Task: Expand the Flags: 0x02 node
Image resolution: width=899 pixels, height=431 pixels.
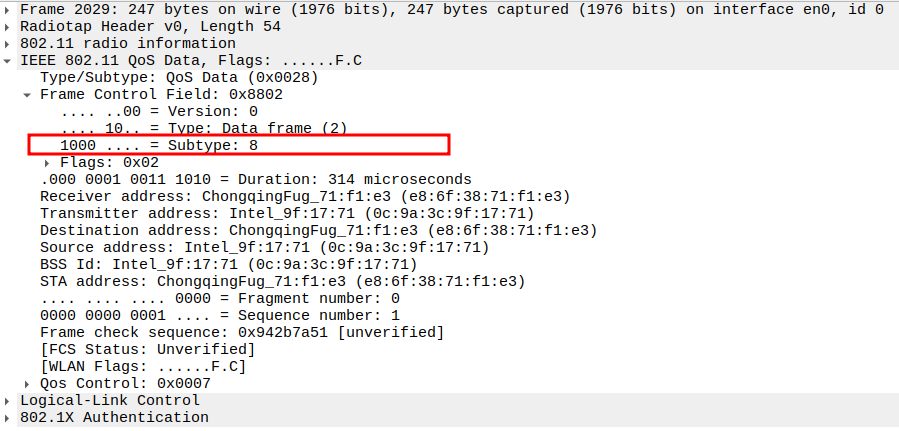Action: [47, 162]
